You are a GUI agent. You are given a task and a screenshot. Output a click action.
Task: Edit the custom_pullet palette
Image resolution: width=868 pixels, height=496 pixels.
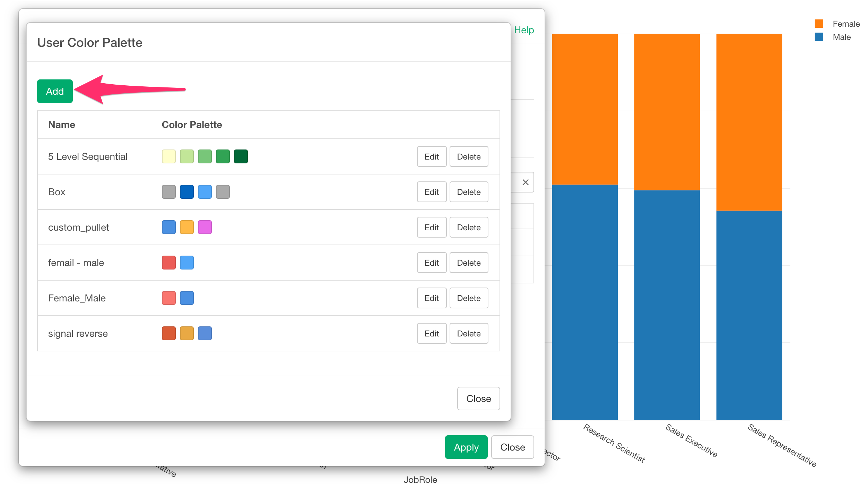click(432, 227)
